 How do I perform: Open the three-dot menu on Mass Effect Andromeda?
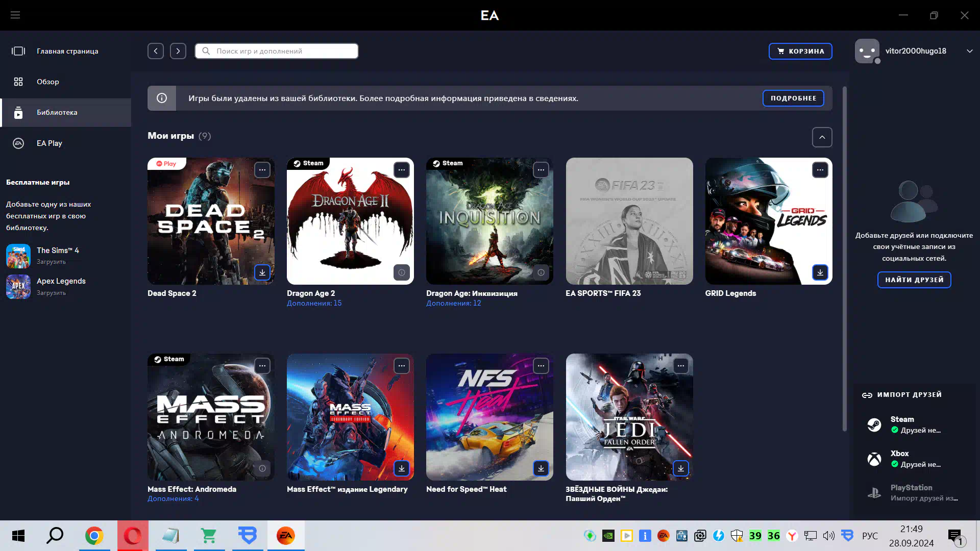(x=262, y=366)
